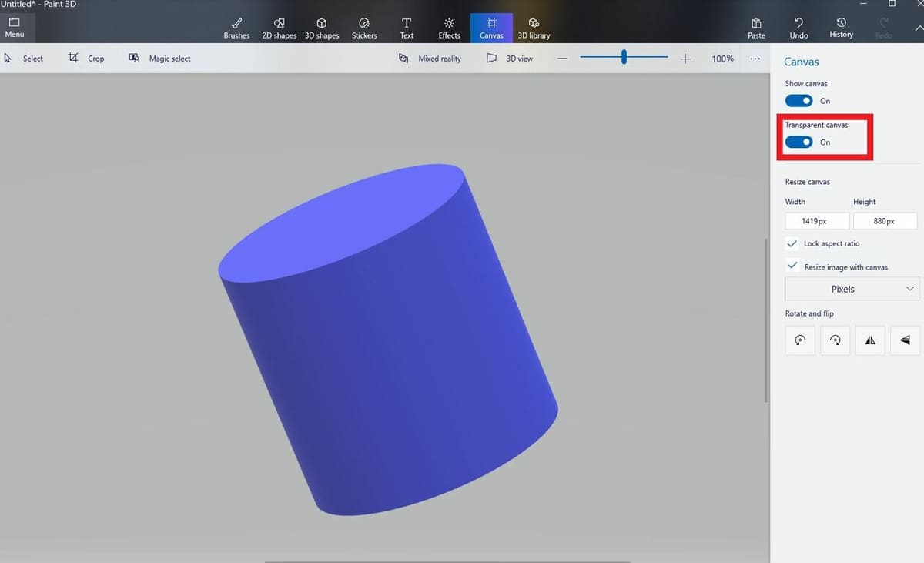
Task: Open the three-dots more options menu
Action: [x=755, y=59]
